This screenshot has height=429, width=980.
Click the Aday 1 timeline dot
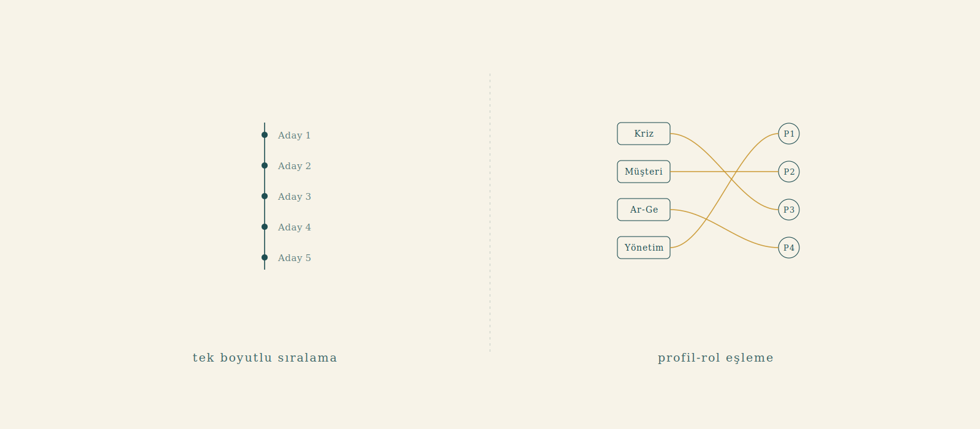(265, 135)
